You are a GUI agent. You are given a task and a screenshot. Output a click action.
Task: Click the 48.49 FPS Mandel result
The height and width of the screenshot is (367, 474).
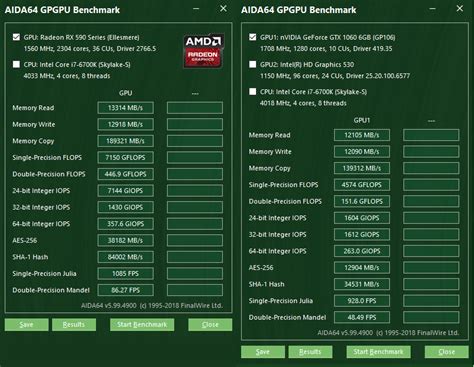pos(362,317)
